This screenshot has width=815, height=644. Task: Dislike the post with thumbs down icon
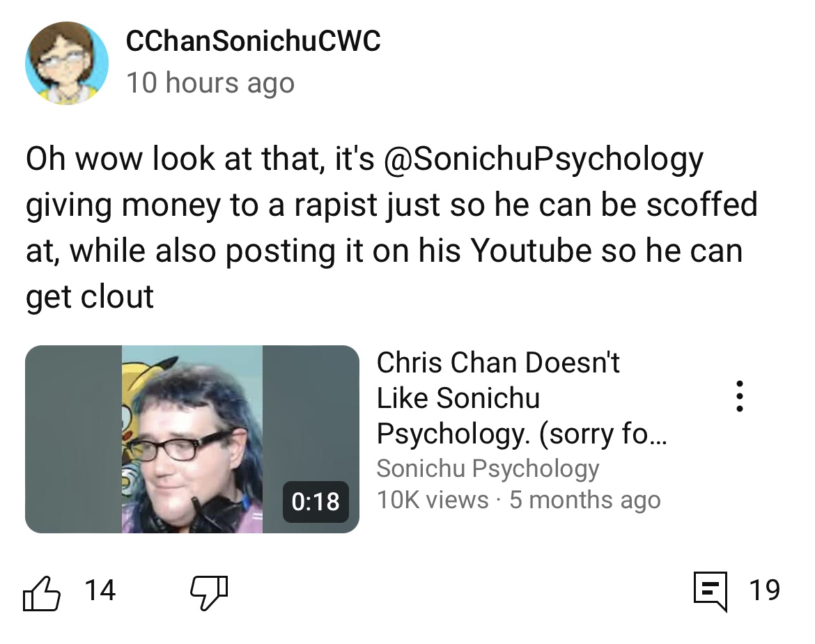(x=209, y=593)
